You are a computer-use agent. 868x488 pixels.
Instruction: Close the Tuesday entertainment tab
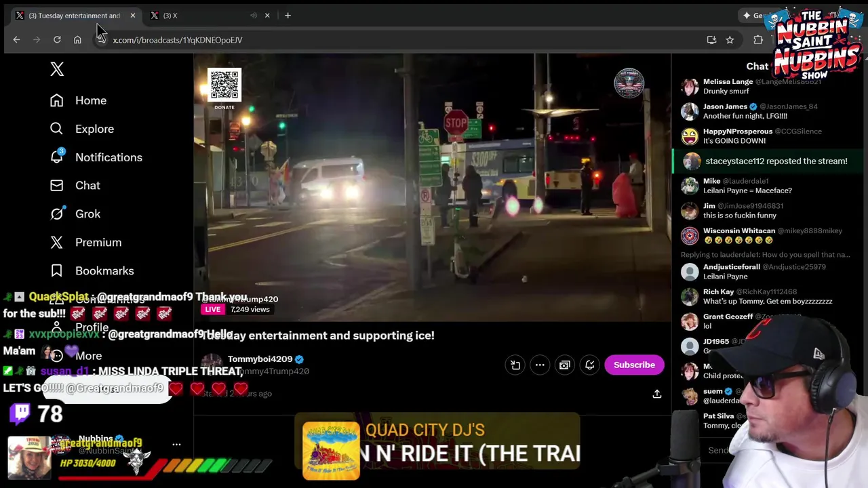133,15
